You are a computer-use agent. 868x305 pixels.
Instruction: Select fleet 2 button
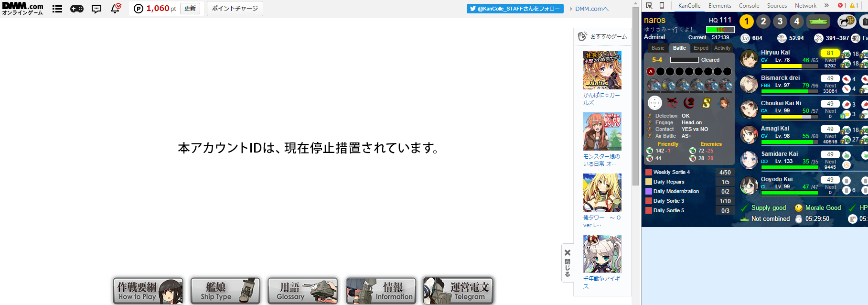point(763,22)
